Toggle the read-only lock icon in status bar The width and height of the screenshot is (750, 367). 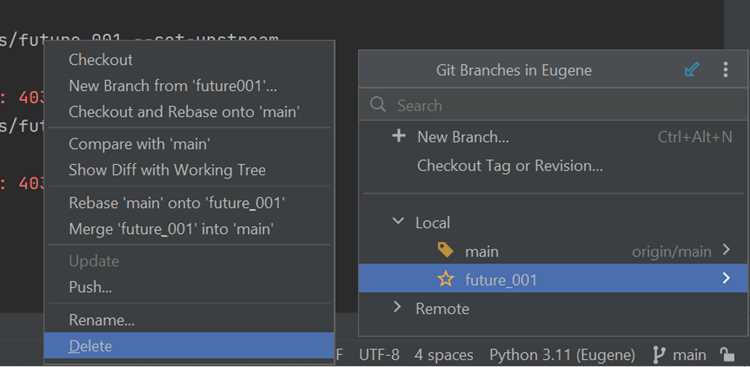coord(727,355)
